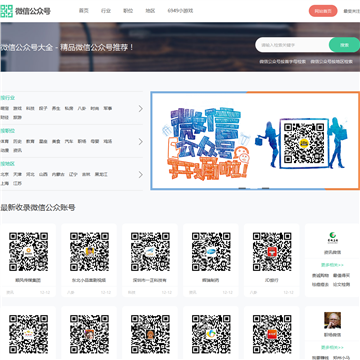Click the elderly man portrait avatar
This screenshot has width=360, height=360.
point(332,320)
